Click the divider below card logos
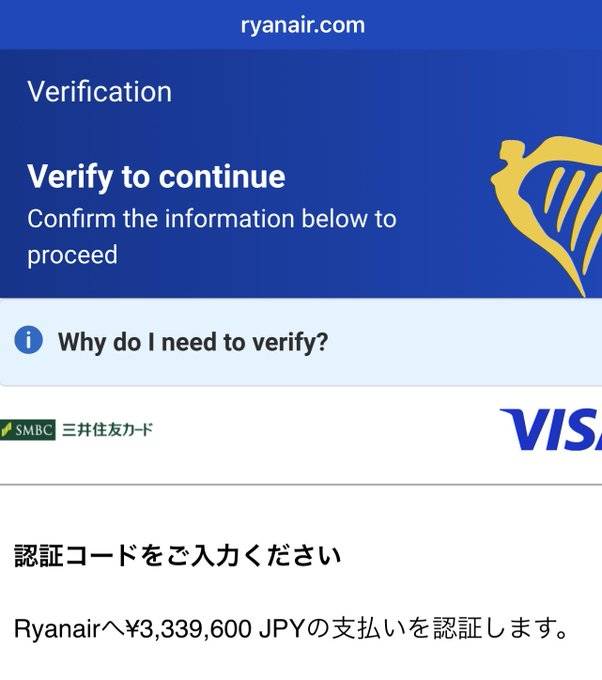602x680 pixels. (301, 484)
